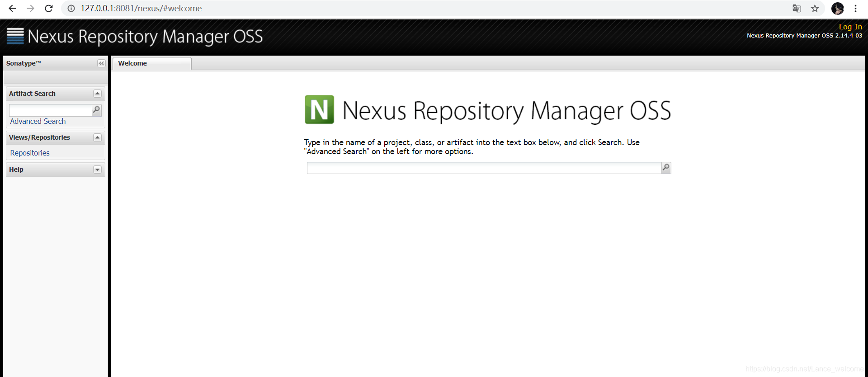Click the browser back arrow

pos(12,9)
